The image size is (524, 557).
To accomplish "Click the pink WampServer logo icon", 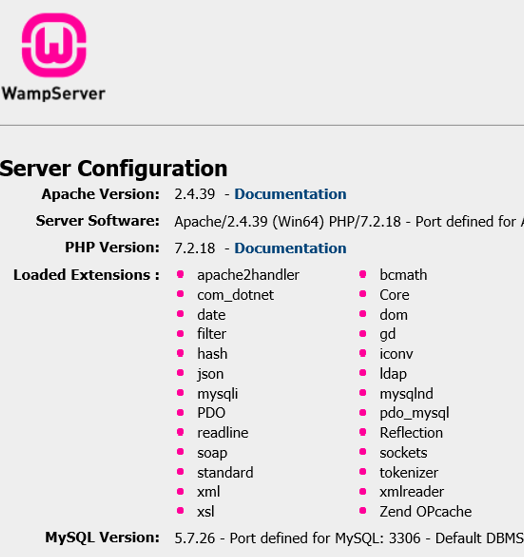I will (x=54, y=45).
